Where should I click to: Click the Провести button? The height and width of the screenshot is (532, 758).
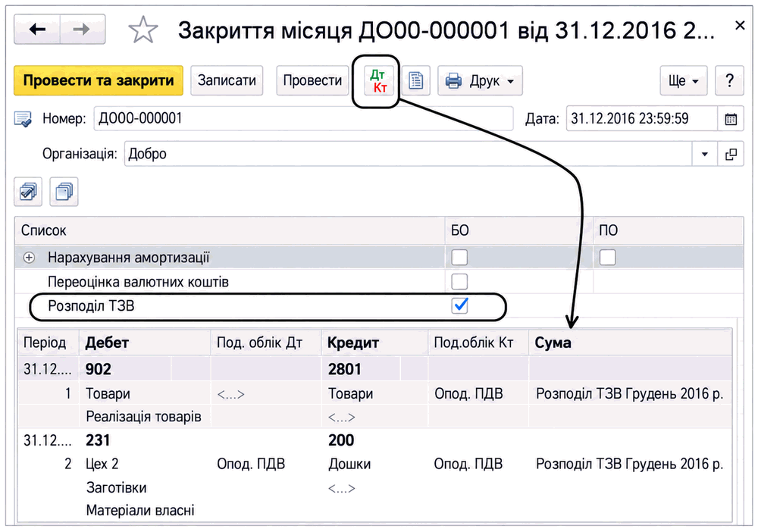point(312,80)
